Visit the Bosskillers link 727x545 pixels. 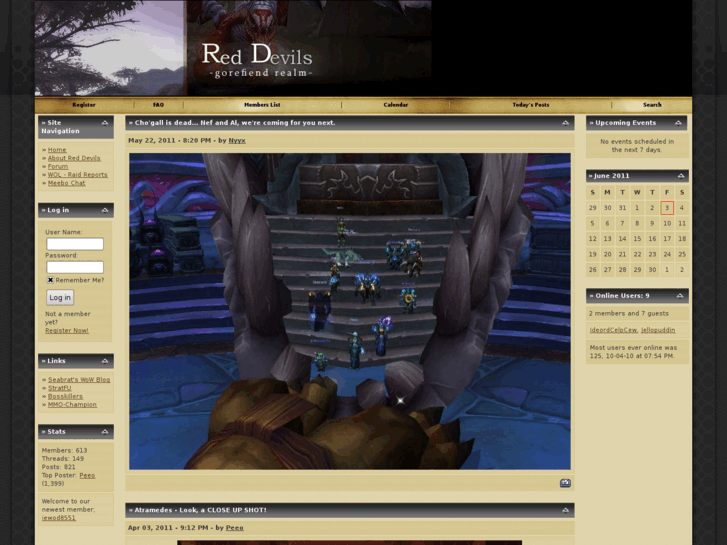pyautogui.click(x=65, y=396)
